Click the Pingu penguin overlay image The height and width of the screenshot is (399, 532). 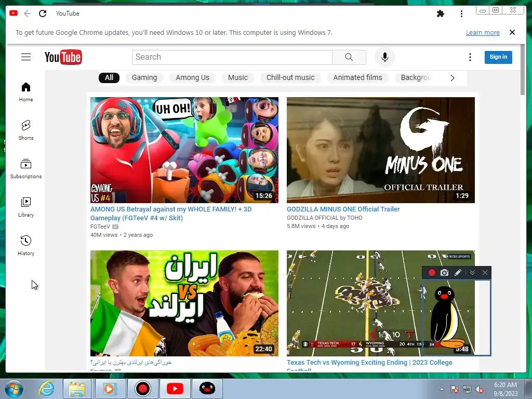point(446,317)
